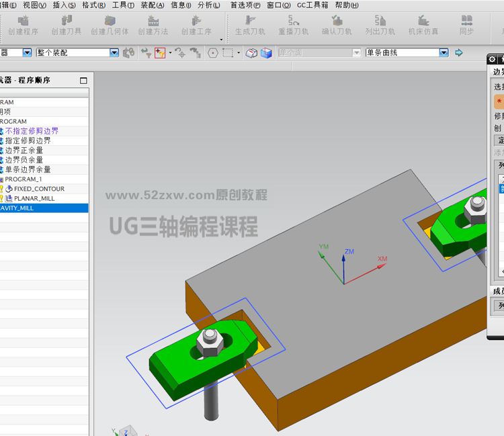The height and width of the screenshot is (436, 504).
Task: Open 首选项(P) menu
Action: [x=245, y=5]
